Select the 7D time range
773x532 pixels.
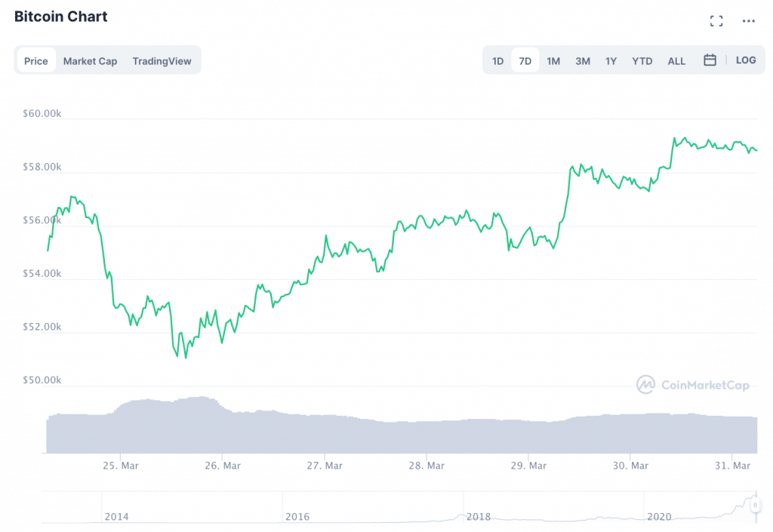click(525, 61)
